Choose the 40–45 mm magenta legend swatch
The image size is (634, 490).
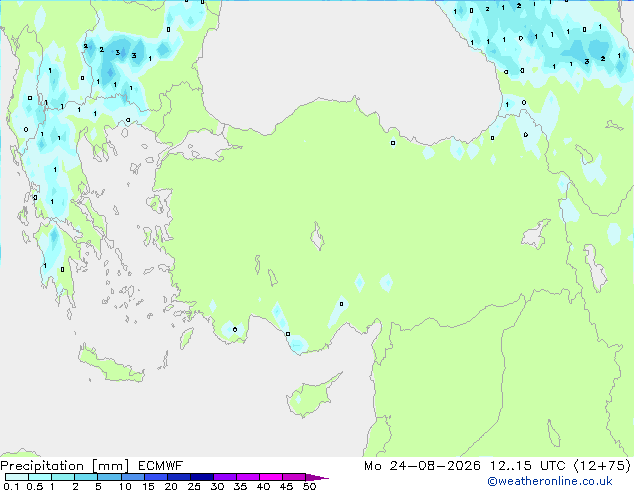(271, 477)
